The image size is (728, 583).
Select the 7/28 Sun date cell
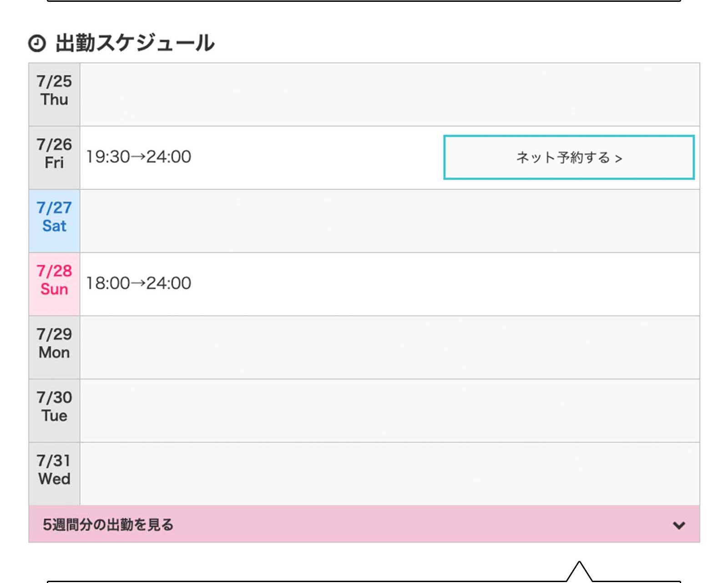point(54,284)
